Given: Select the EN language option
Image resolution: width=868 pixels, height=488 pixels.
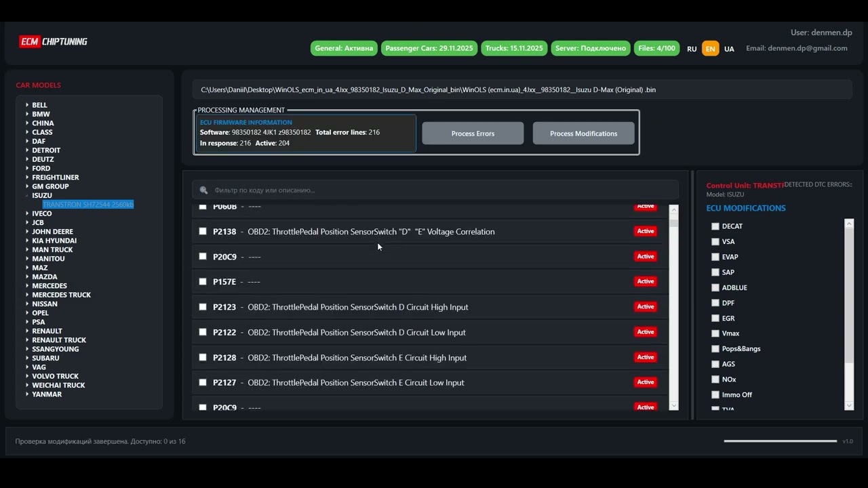Looking at the screenshot, I should tap(711, 48).
